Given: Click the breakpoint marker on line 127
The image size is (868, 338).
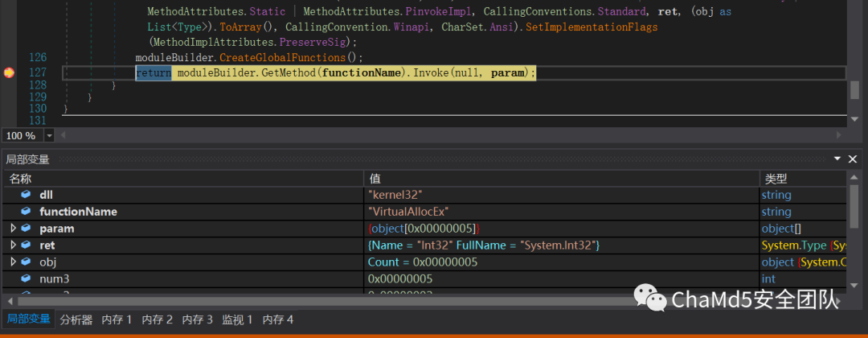Looking at the screenshot, I should pos(9,72).
